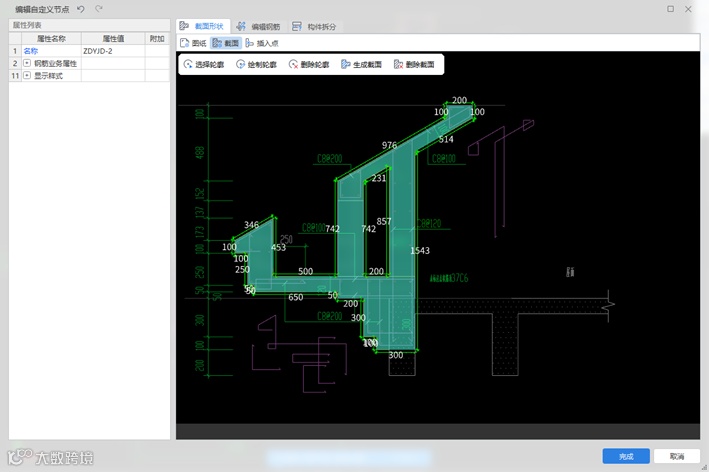The width and height of the screenshot is (709, 472).
Task: Maximize the dialog window
Action: [x=670, y=8]
